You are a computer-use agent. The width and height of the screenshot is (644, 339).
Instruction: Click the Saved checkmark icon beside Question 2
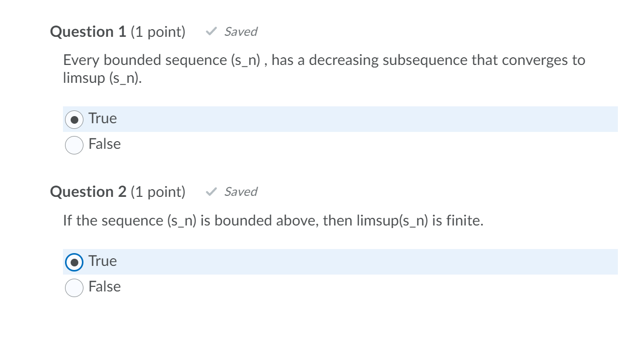point(211,192)
